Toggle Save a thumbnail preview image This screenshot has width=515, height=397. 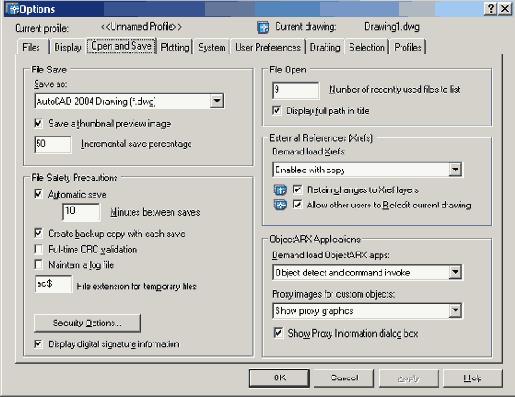(38, 124)
